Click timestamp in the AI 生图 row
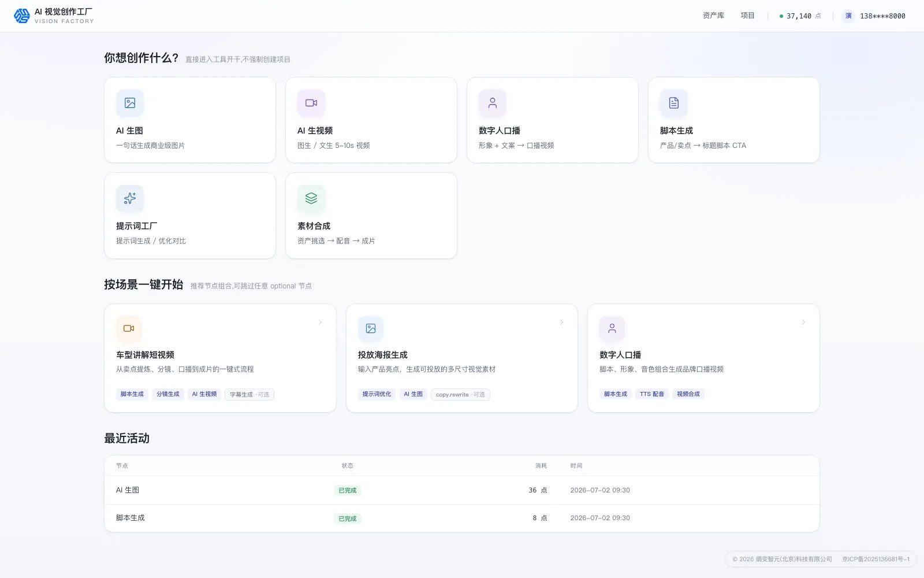This screenshot has width=924, height=578. pyautogui.click(x=600, y=490)
